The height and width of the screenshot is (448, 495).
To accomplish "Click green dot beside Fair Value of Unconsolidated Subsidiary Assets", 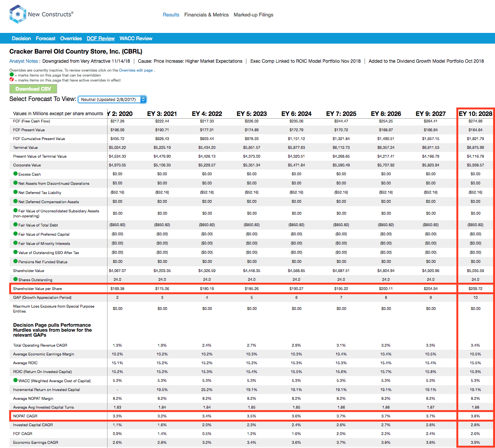I will [15, 210].
